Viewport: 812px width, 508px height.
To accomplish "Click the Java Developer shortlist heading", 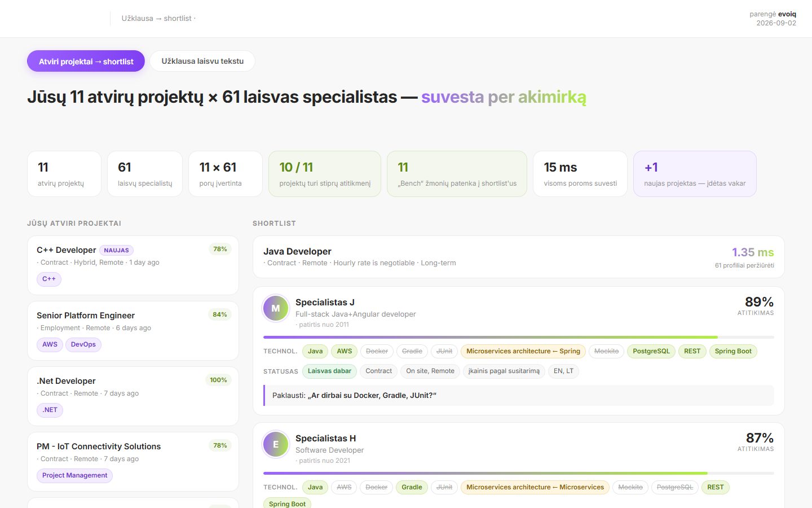I will [297, 251].
